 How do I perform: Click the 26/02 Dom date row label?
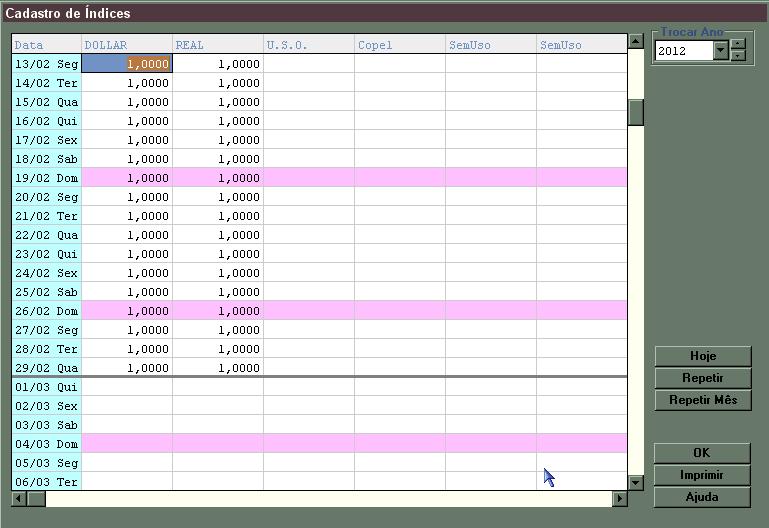point(46,311)
